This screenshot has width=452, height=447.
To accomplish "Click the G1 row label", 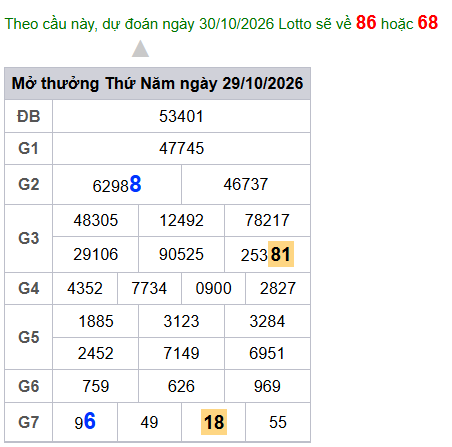I will (x=29, y=148).
